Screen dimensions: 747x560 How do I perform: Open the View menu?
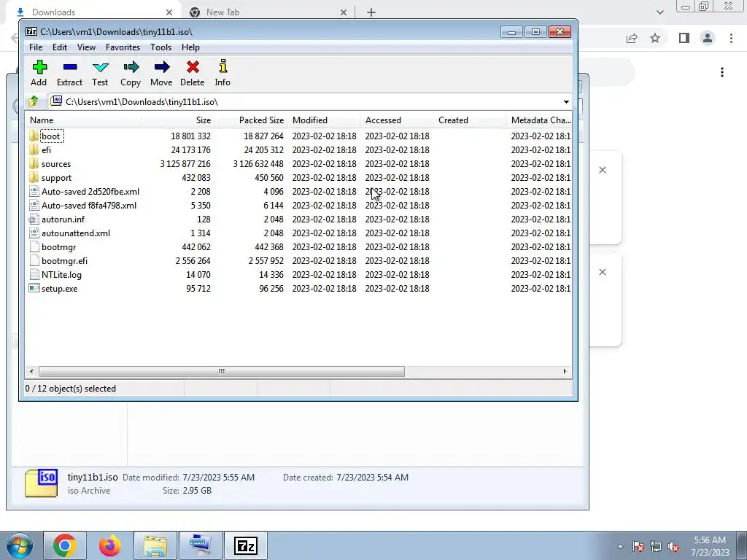86,47
